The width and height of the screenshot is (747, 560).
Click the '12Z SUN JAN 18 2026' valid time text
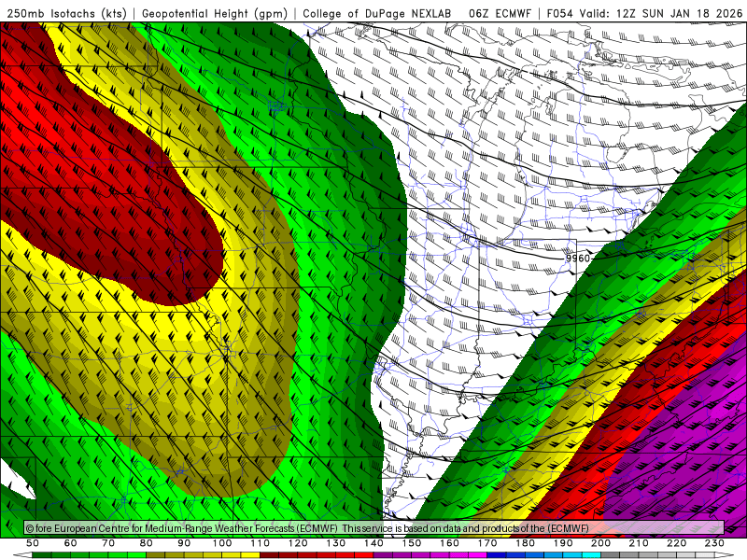679,13
